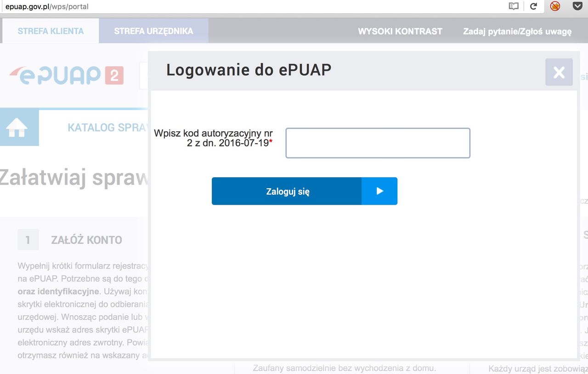Save the page using the Pocket icon

coord(577,6)
